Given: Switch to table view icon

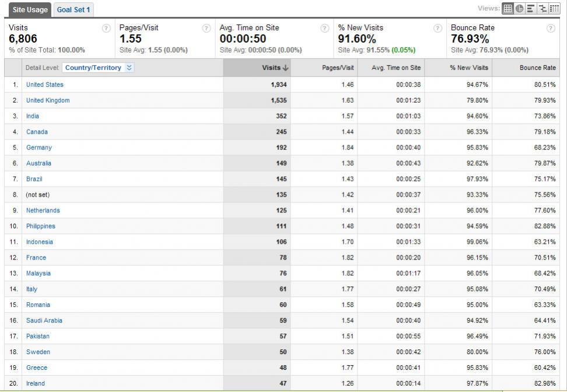Looking at the screenshot, I should (x=508, y=8).
